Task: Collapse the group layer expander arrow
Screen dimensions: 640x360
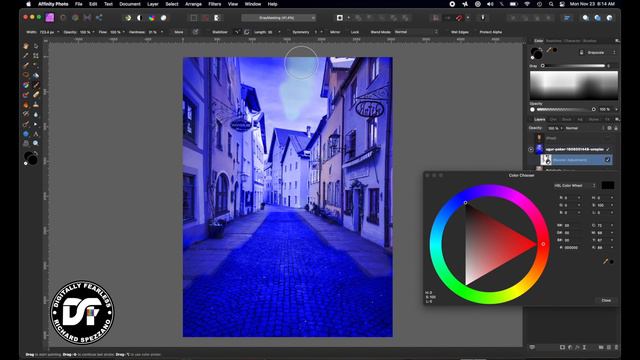Action: pyautogui.click(x=531, y=149)
